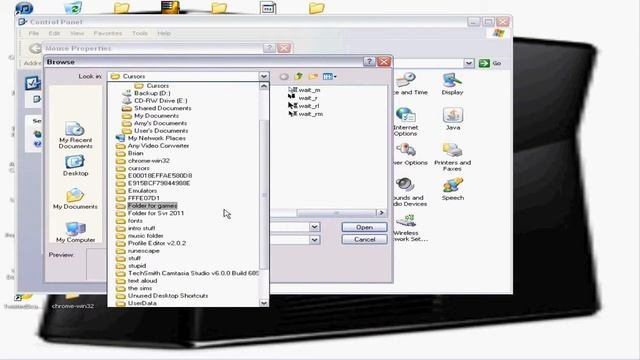This screenshot has width=640, height=360.
Task: Click Desktop icon in places bar
Action: (76, 165)
